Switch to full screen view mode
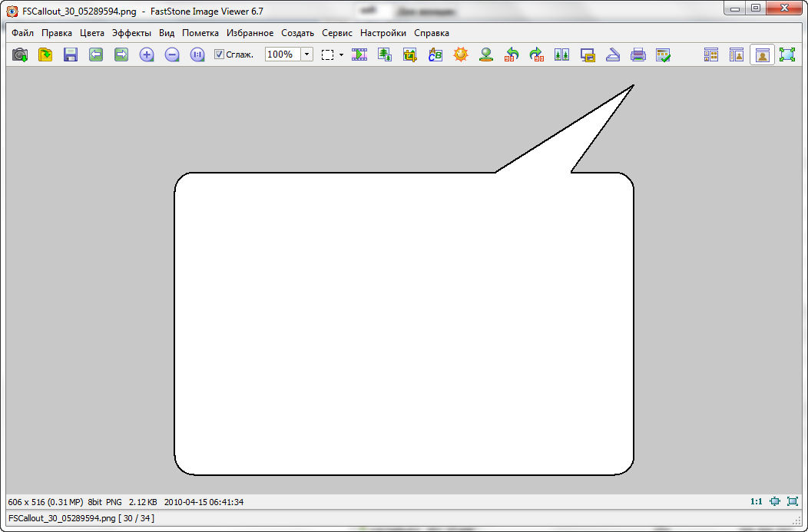808x532 pixels. [786, 55]
